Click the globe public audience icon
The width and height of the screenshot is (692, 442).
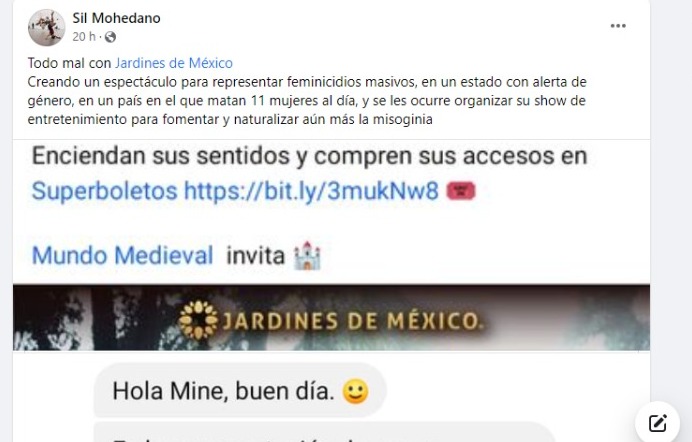(110, 37)
